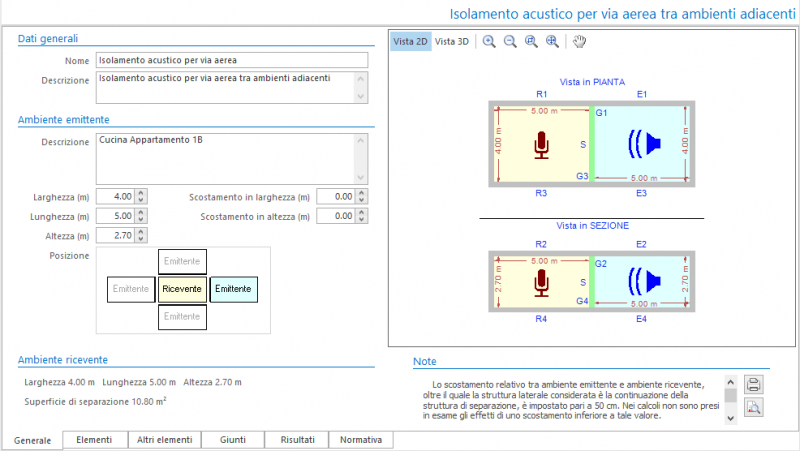The height and width of the screenshot is (451, 800).
Task: Click the G4 joint label in section
Action: coord(582,301)
